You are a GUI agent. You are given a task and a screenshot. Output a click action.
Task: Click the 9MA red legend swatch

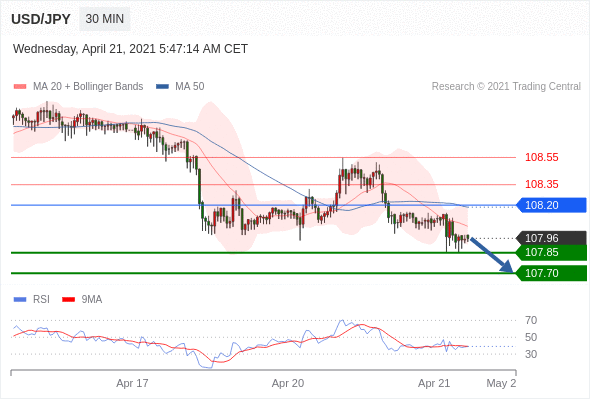(68, 300)
